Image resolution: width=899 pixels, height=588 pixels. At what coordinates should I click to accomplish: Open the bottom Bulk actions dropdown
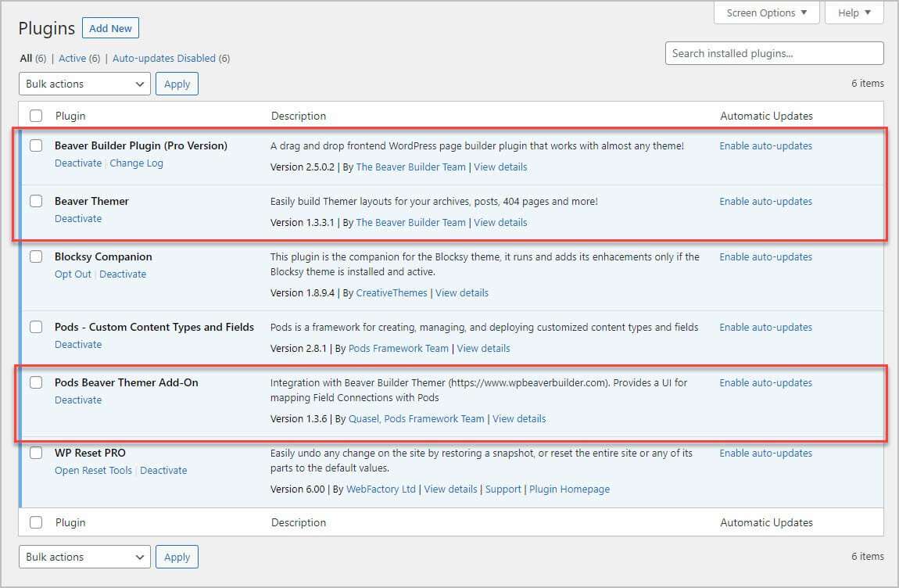pos(84,557)
